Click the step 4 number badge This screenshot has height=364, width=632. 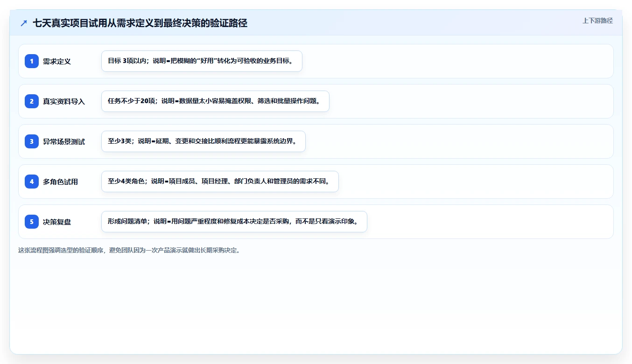tap(32, 182)
